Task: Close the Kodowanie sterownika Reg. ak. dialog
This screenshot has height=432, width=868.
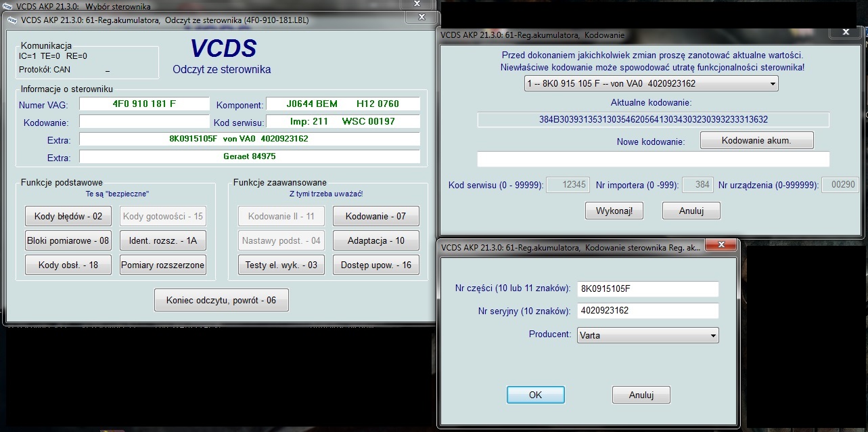Action: 720,245
